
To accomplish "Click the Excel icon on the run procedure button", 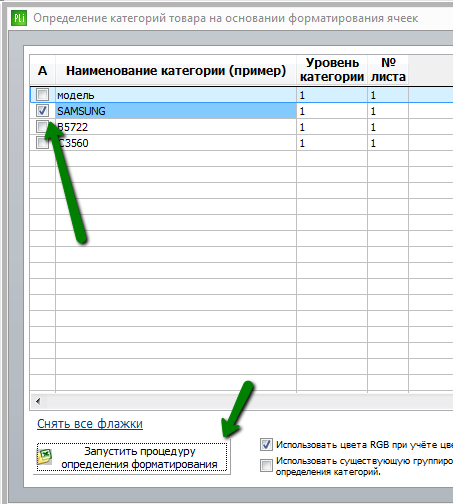I will coord(45,457).
